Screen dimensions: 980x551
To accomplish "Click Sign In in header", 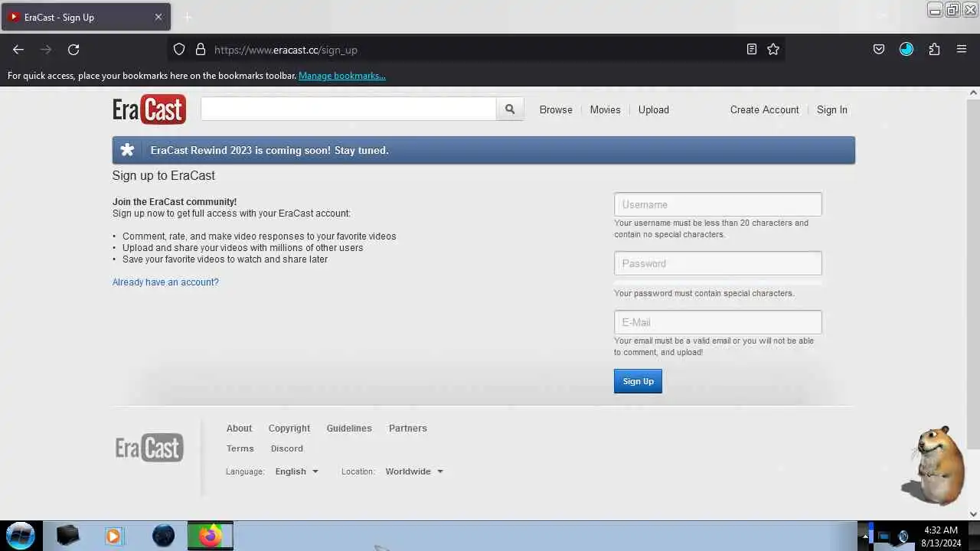I will pyautogui.click(x=832, y=109).
